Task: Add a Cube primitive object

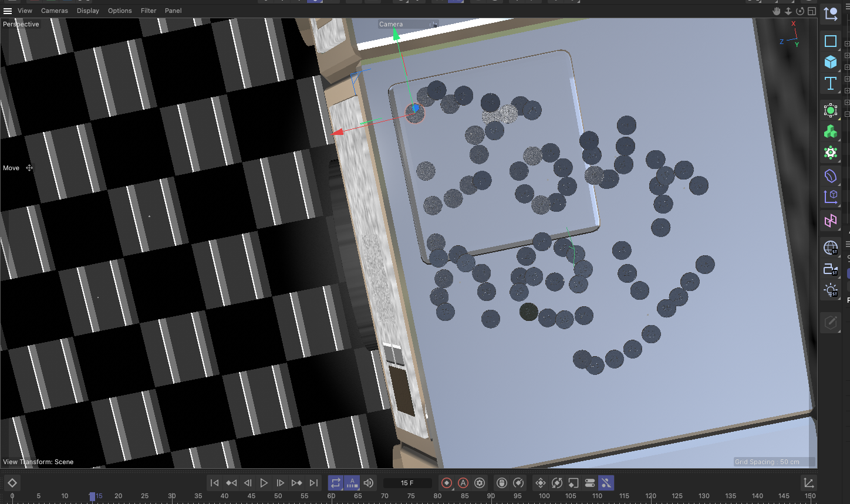Action: click(x=831, y=62)
